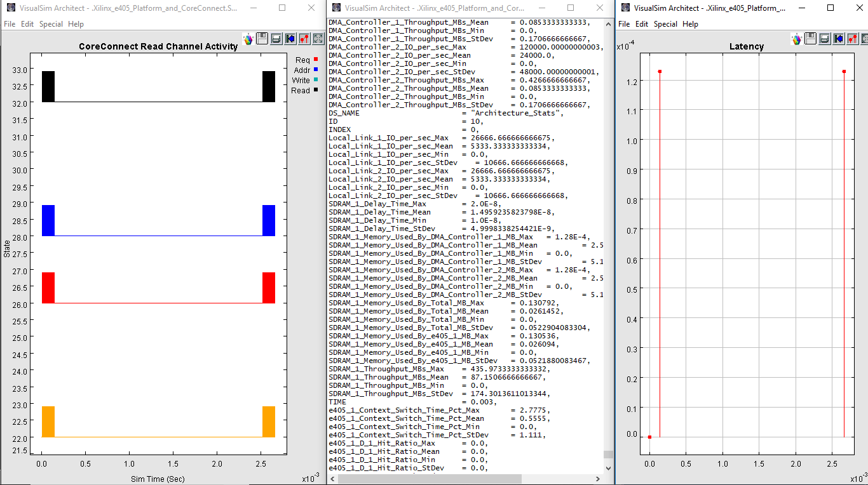Click the blue Addr legend swatch
This screenshot has height=485, width=868.
[316, 69]
